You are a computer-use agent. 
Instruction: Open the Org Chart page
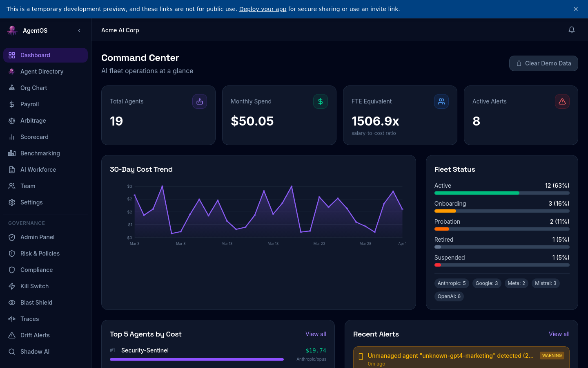coord(33,88)
